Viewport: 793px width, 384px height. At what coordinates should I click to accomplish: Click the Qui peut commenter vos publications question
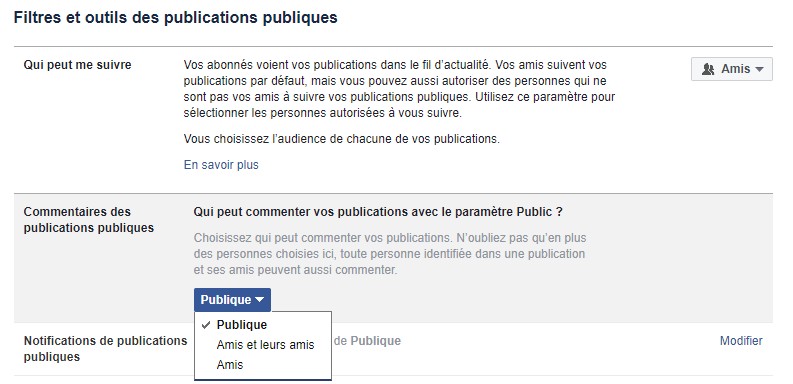(378, 211)
